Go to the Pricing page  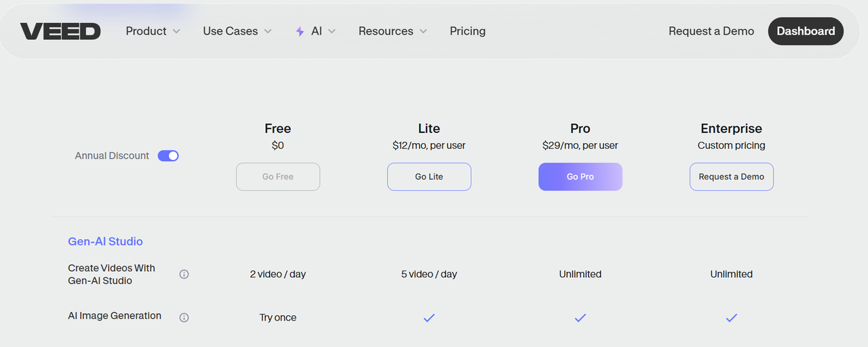click(467, 31)
